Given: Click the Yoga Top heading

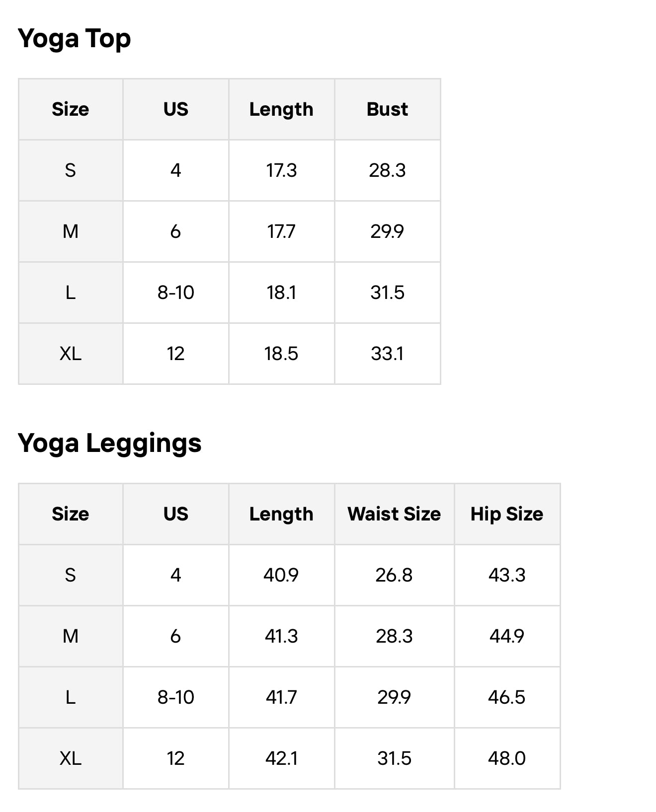Looking at the screenshot, I should point(74,39).
